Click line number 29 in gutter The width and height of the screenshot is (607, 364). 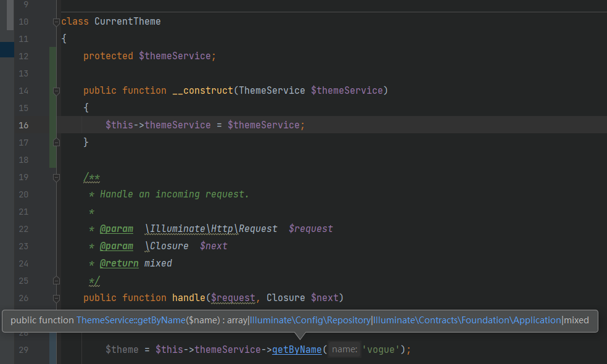[23, 350]
